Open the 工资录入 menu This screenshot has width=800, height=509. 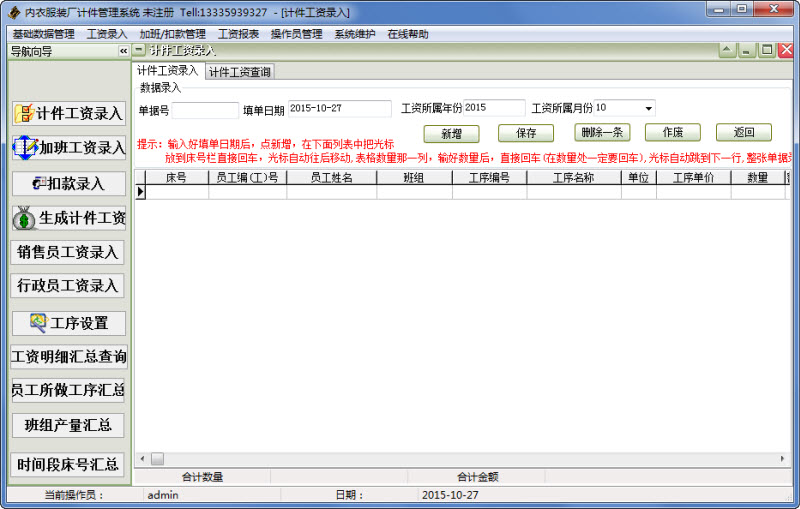pos(107,34)
